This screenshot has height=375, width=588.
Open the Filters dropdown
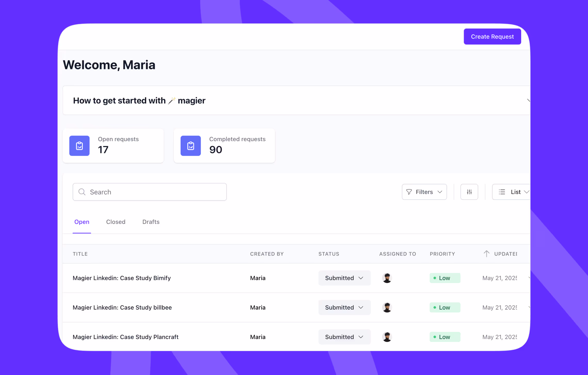pos(424,192)
